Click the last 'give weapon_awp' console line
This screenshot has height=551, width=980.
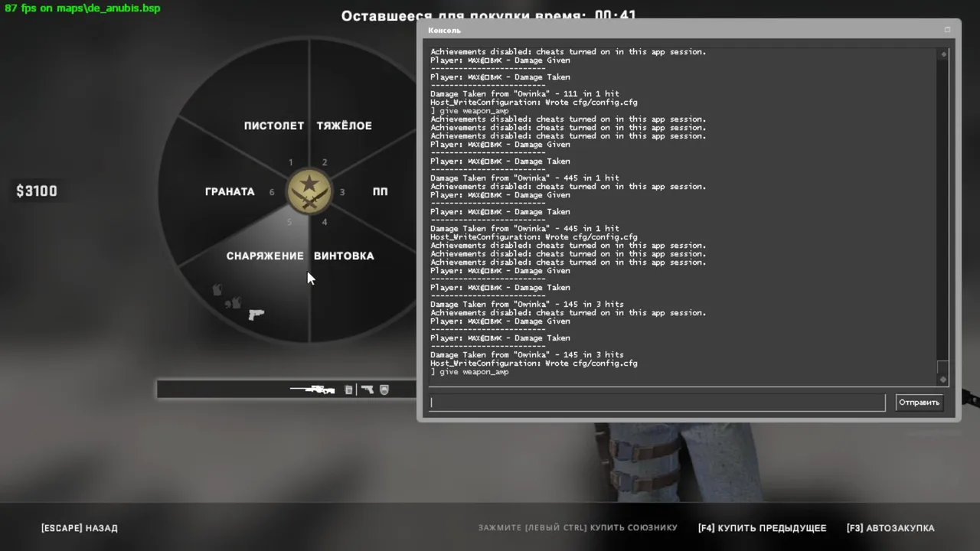(469, 372)
